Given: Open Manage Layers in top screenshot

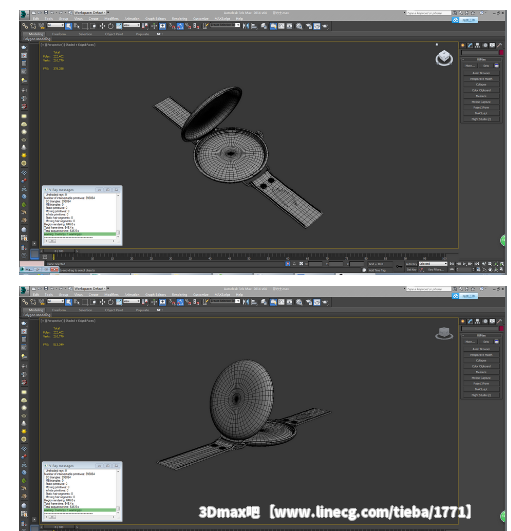Looking at the screenshot, I should (x=263, y=26).
